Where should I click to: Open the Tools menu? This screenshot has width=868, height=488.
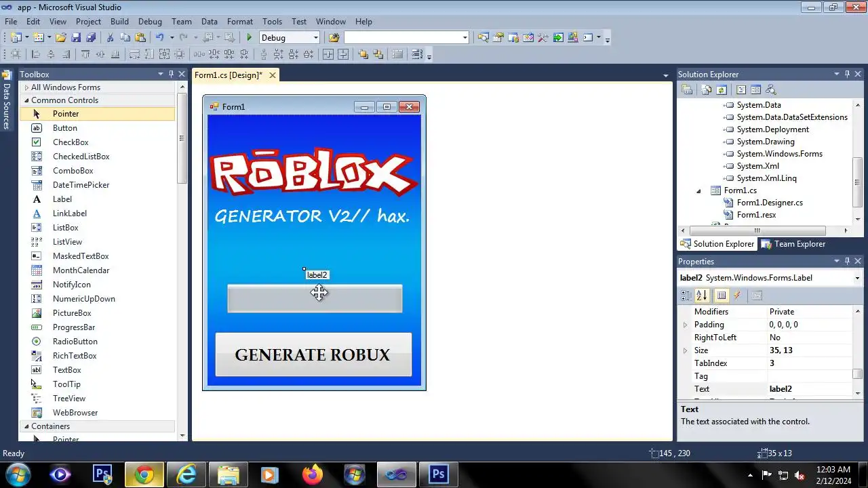click(272, 22)
